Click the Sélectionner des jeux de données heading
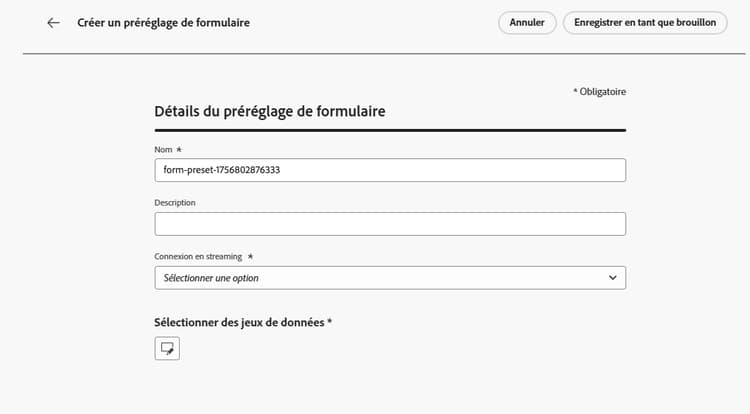This screenshot has width=750, height=414. click(x=239, y=323)
